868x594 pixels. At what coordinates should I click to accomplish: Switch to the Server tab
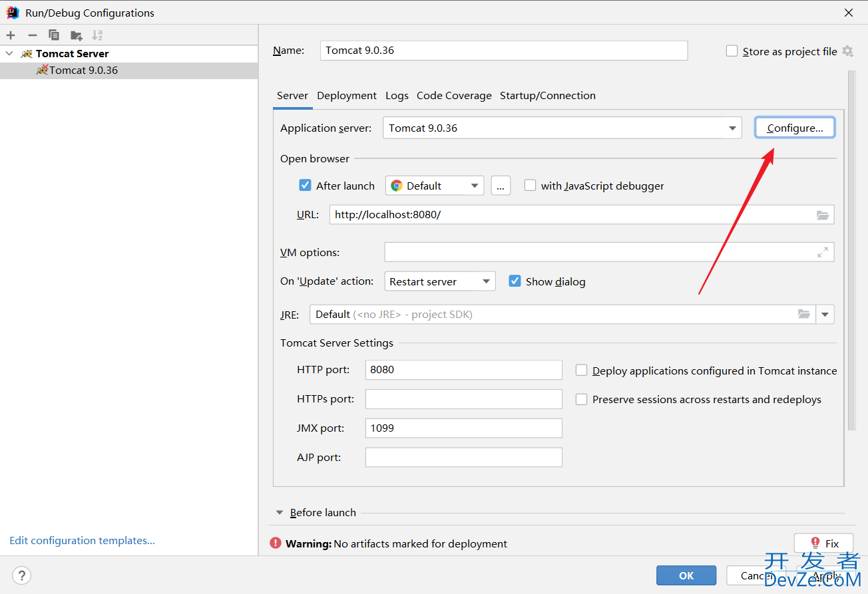click(292, 96)
